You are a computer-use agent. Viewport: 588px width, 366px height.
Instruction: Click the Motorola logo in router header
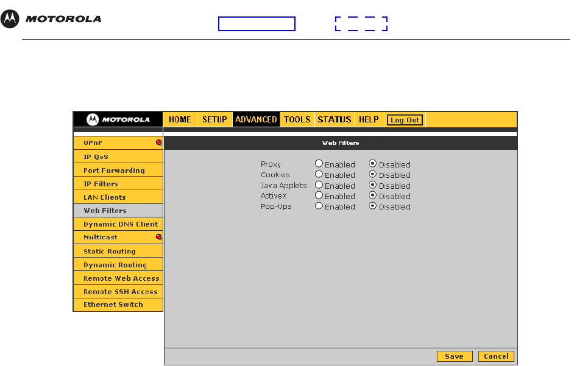point(118,119)
